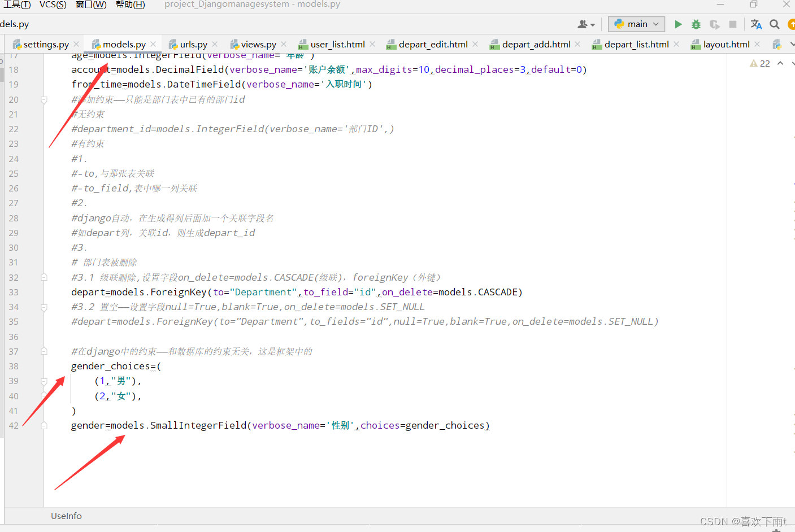795x532 pixels.
Task: Place cursor on ForeignKey in line 33
Action: point(179,292)
